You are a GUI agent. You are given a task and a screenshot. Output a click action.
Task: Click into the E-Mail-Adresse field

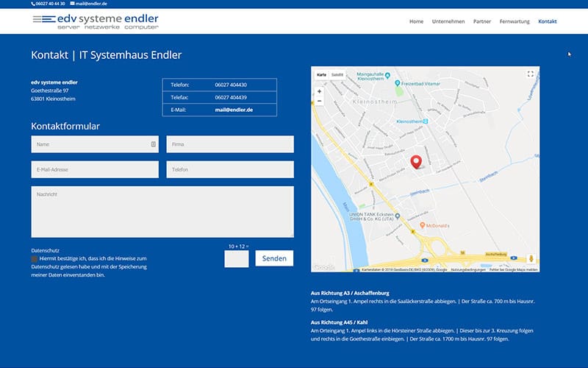pyautogui.click(x=95, y=169)
